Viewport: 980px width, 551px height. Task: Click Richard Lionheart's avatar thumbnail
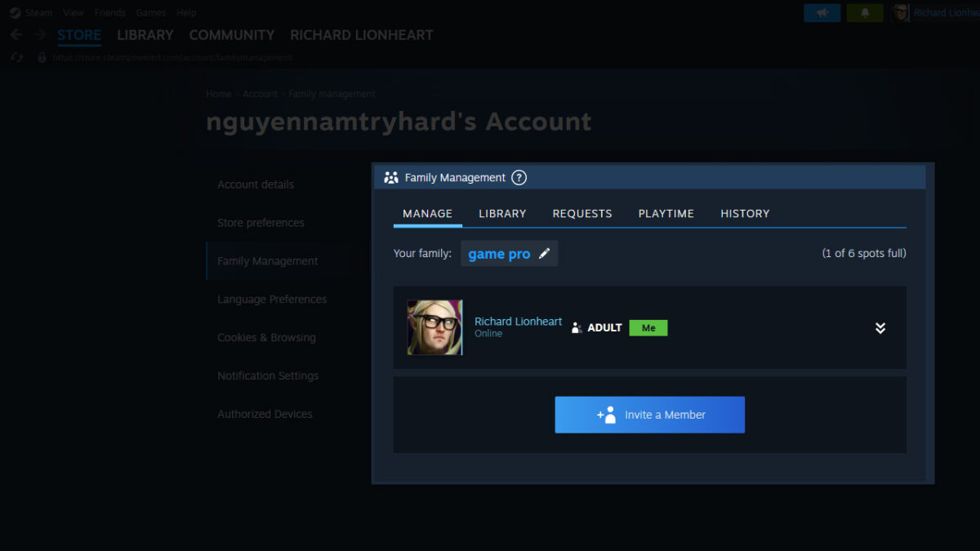point(435,327)
